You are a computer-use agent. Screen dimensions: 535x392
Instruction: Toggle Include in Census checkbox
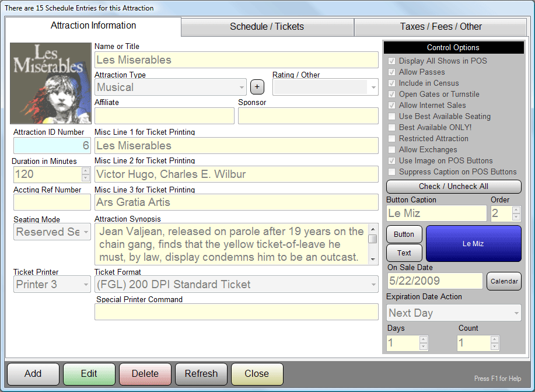pos(391,83)
